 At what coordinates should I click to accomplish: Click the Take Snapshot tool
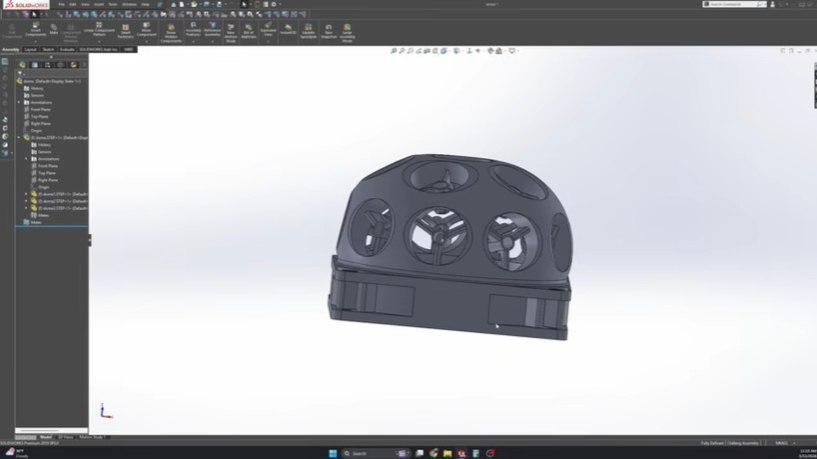pyautogui.click(x=329, y=31)
